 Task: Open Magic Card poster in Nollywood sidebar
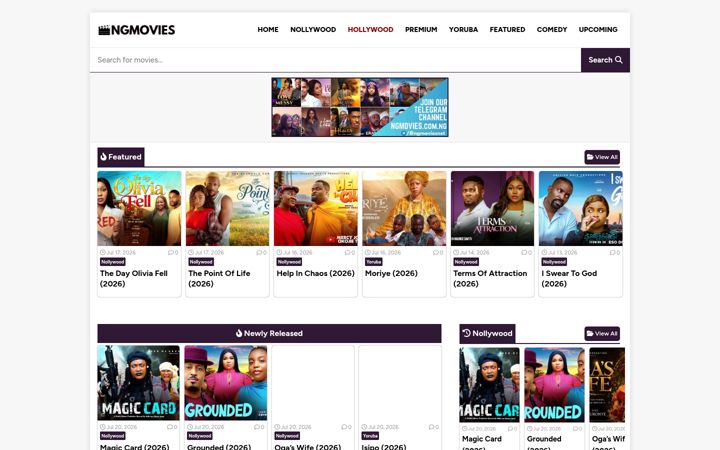(489, 385)
